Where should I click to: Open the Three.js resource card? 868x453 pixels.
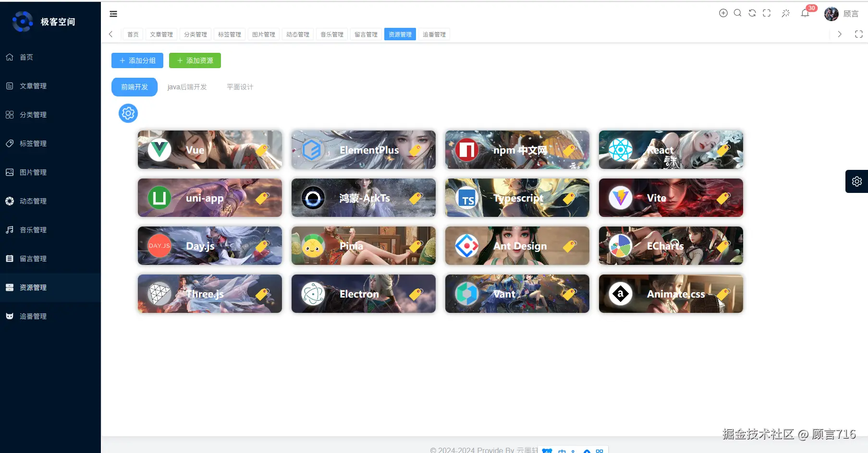pyautogui.click(x=210, y=294)
